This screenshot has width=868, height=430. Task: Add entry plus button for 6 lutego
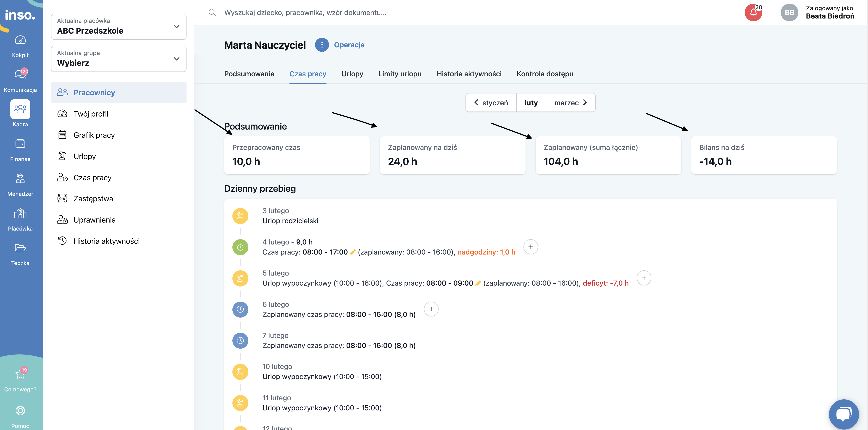click(431, 309)
